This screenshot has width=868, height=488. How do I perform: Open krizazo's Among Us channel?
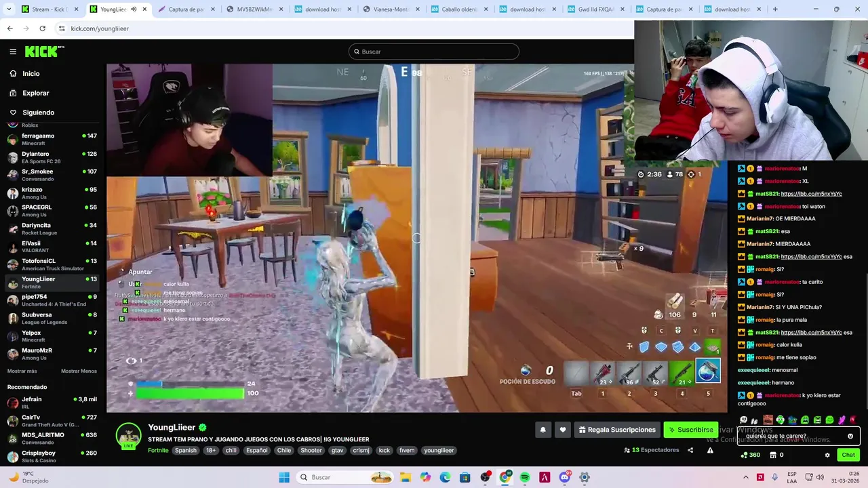pyautogui.click(x=52, y=192)
